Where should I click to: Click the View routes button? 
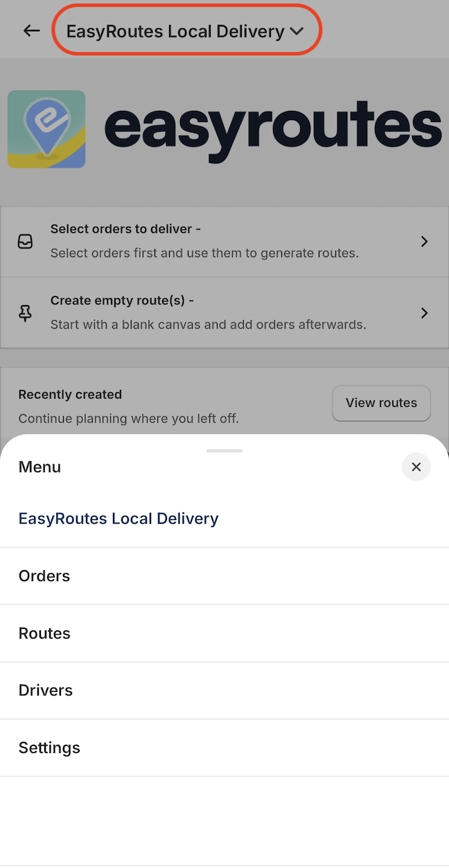(381, 403)
